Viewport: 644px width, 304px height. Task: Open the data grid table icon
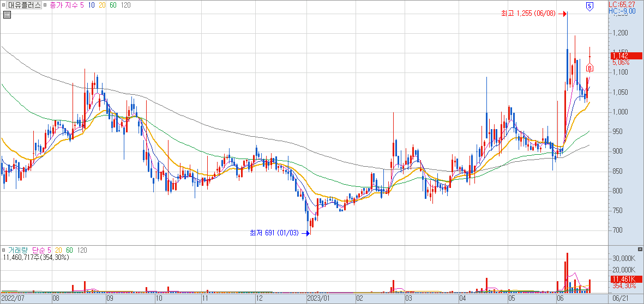[x=7, y=15]
